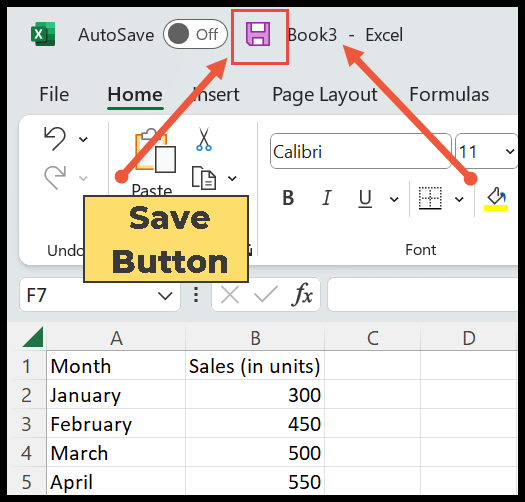The image size is (525, 502).
Task: Click the Paste clipboard icon
Action: click(155, 151)
